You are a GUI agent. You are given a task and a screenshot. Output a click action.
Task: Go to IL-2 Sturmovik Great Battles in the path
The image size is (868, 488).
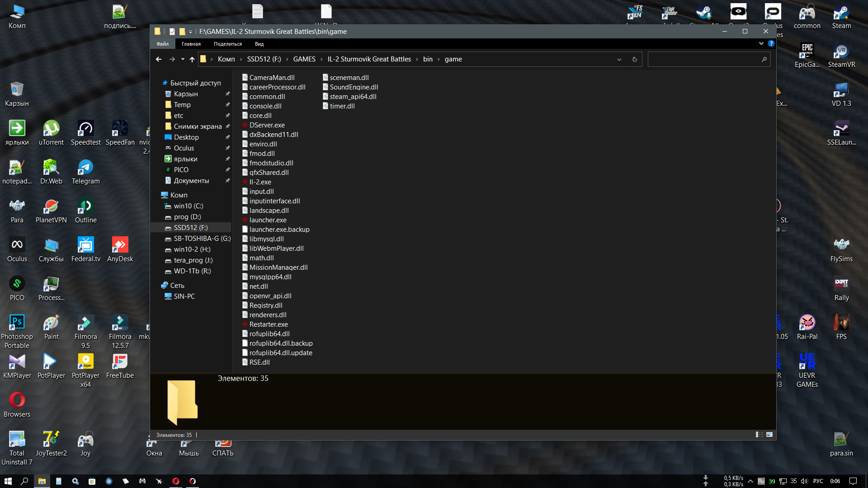click(x=369, y=59)
